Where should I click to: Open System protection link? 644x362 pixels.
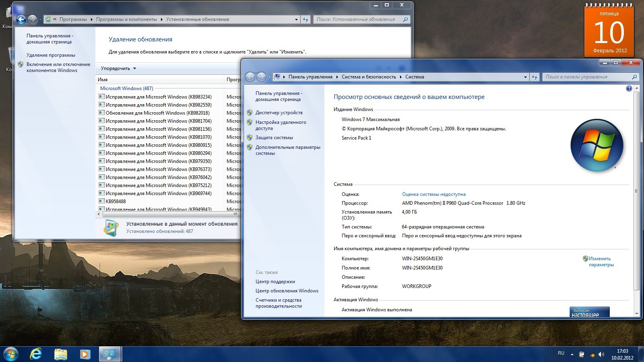[x=274, y=138]
